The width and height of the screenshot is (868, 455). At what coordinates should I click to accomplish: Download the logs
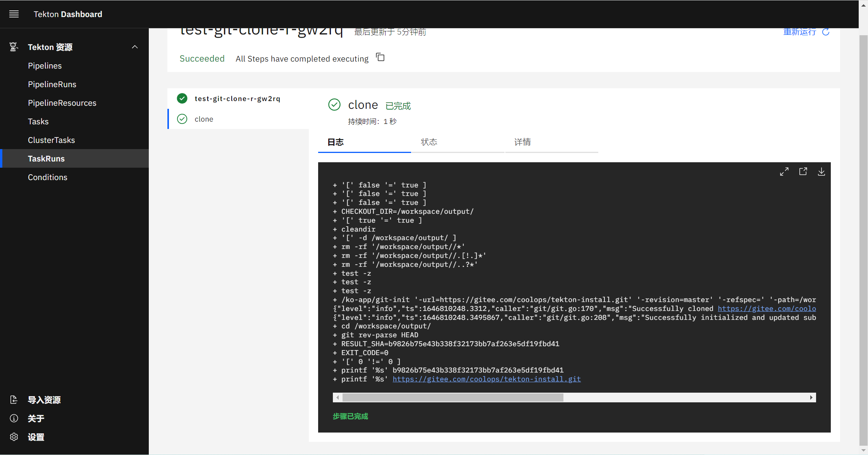[821, 172]
